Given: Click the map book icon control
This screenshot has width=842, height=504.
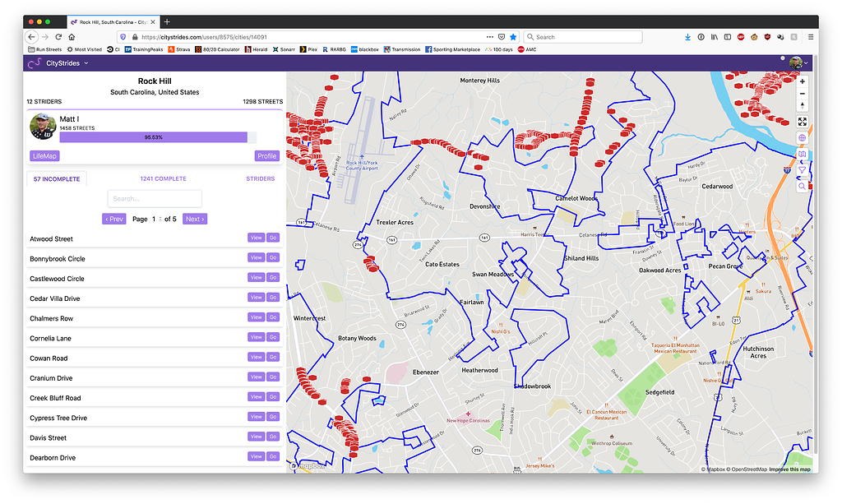Looking at the screenshot, I should (803, 154).
